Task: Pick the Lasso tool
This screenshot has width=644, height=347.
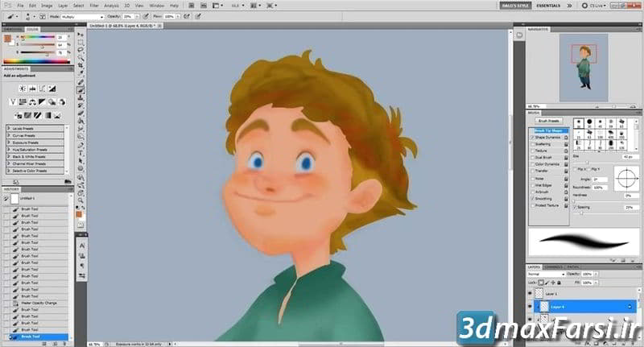Action: pyautogui.click(x=81, y=49)
